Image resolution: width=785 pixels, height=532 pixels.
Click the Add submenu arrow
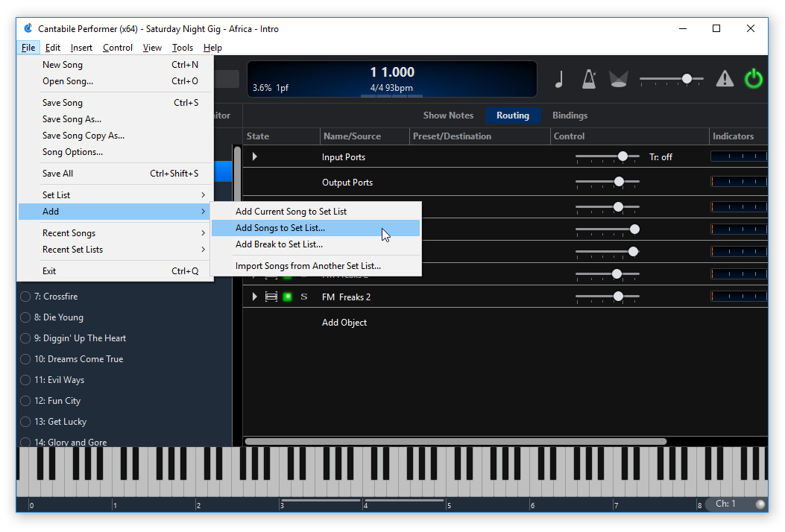click(203, 211)
